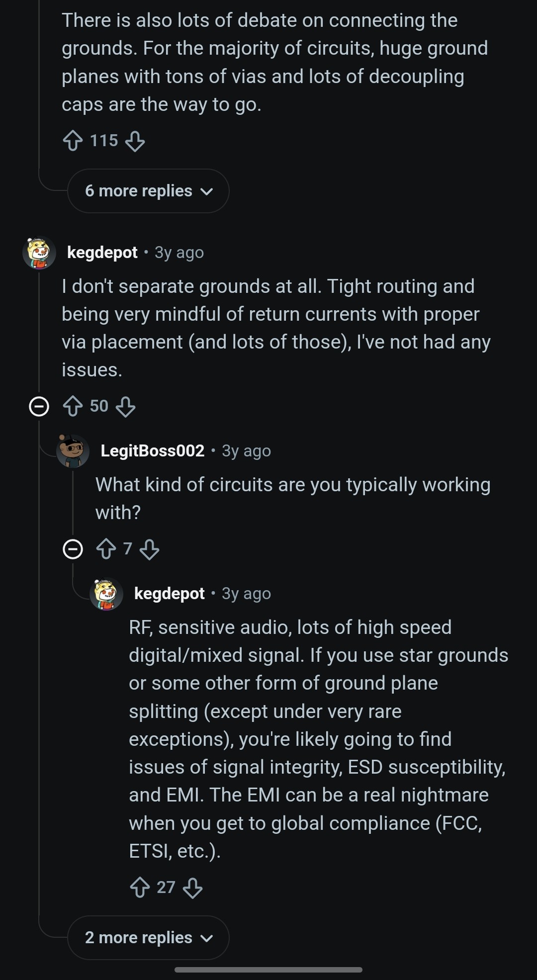Collapse kegdepot's top-level comment thread
This screenshot has height=980, width=537.
click(x=39, y=406)
